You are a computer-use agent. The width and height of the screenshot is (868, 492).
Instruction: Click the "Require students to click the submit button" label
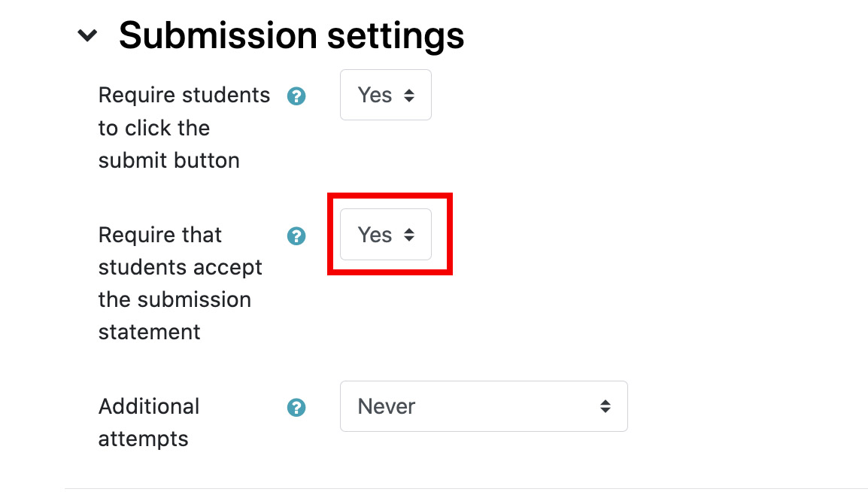tap(184, 128)
